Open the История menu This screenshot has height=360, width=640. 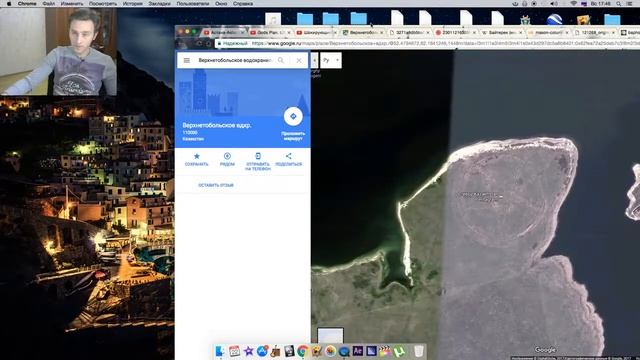pyautogui.click(x=133, y=4)
